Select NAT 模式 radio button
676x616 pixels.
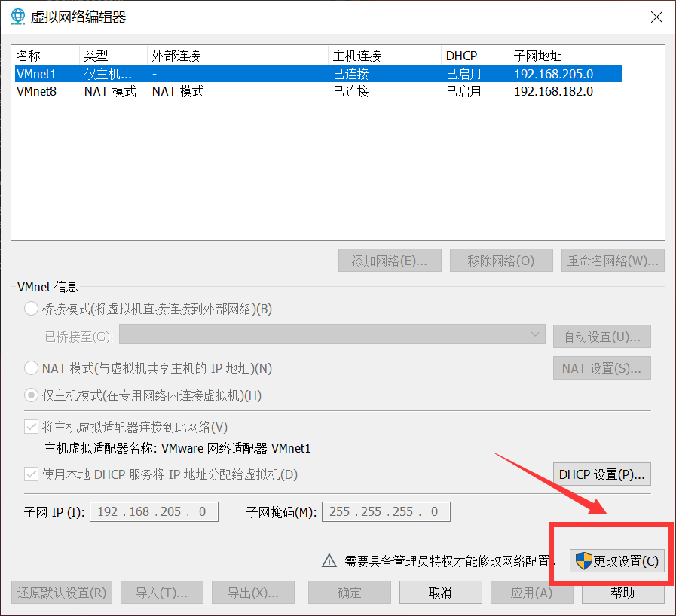pyautogui.click(x=31, y=368)
